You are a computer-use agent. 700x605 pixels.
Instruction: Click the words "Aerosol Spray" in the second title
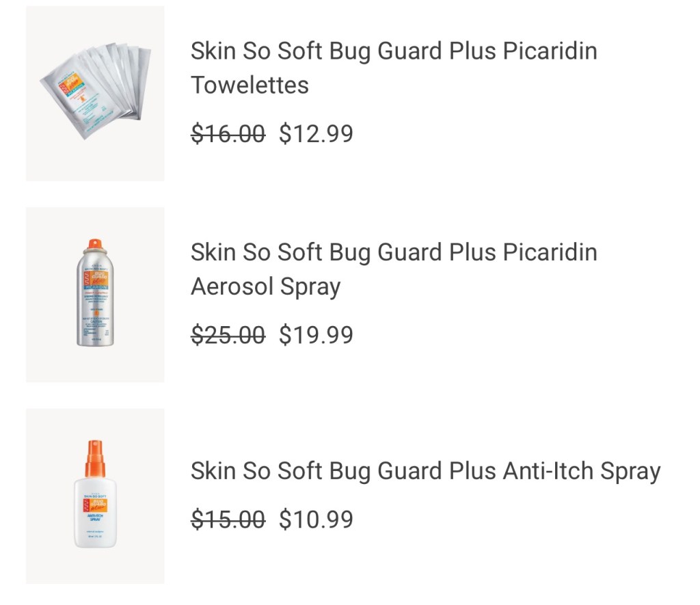tap(265, 286)
